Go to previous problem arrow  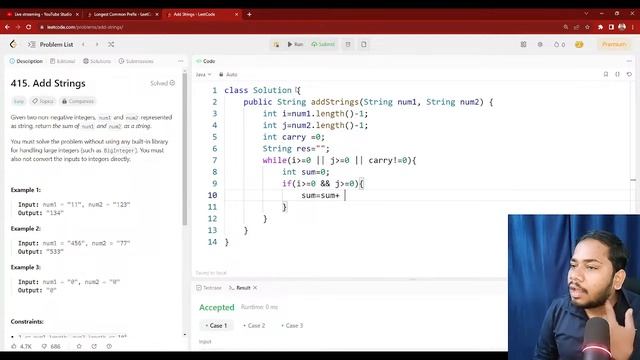pyautogui.click(x=83, y=44)
